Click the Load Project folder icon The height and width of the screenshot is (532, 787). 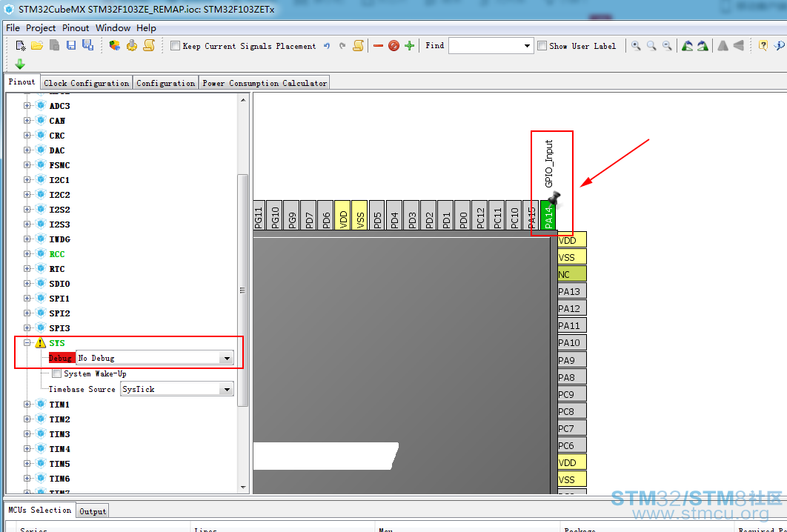click(x=36, y=46)
